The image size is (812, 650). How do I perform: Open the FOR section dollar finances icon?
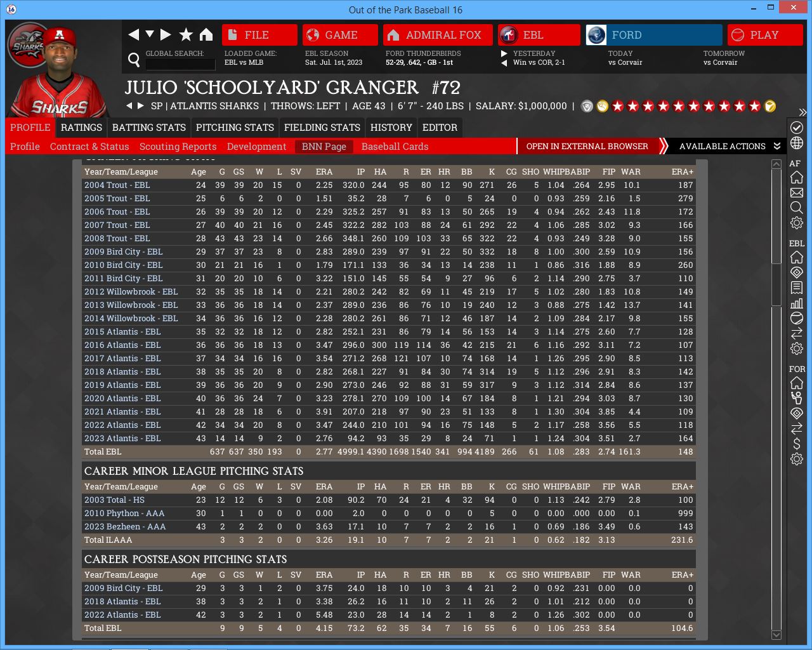pyautogui.click(x=797, y=444)
